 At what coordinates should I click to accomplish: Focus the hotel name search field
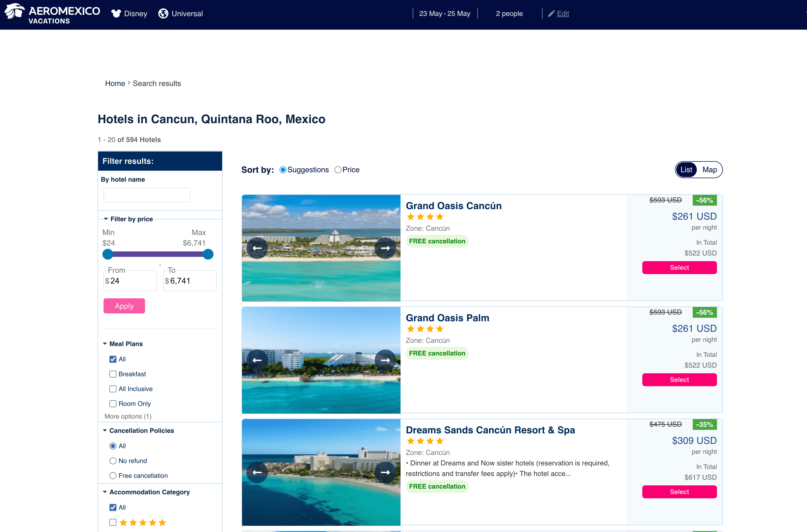point(147,195)
